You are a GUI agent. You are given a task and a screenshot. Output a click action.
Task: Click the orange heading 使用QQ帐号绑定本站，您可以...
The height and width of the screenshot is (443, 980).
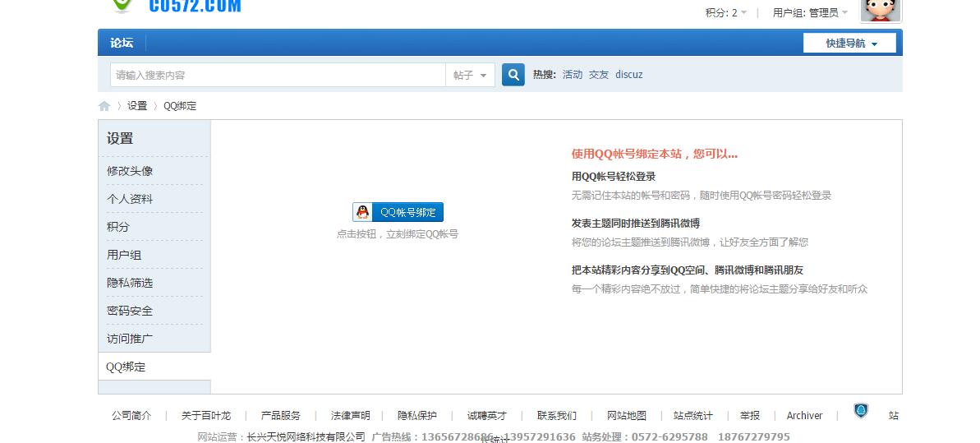coord(655,154)
